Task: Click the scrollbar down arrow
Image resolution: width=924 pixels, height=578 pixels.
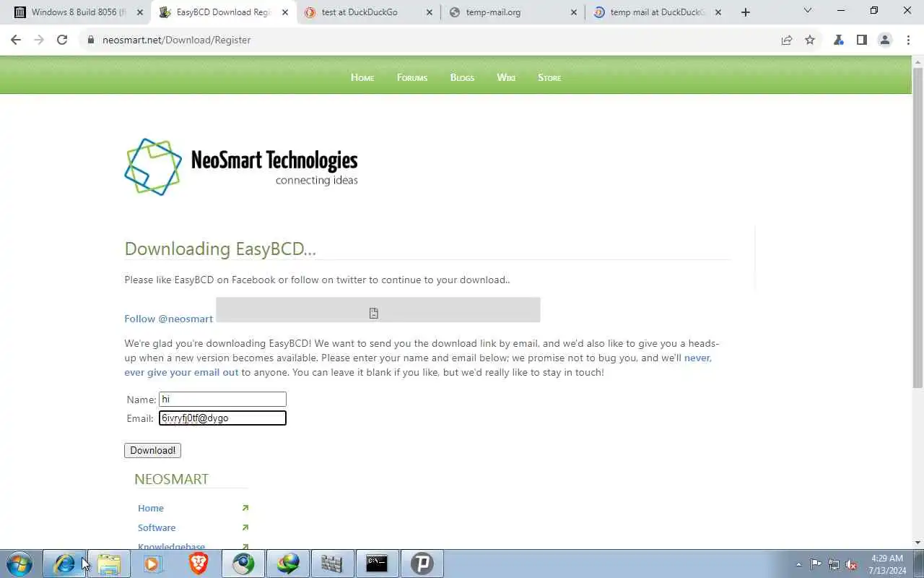Action: tap(918, 543)
